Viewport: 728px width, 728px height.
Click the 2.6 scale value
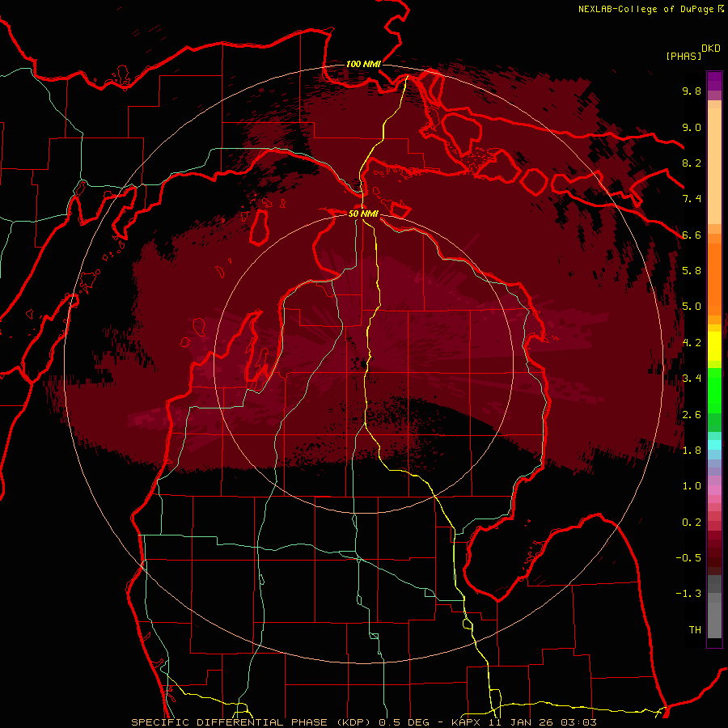click(692, 415)
